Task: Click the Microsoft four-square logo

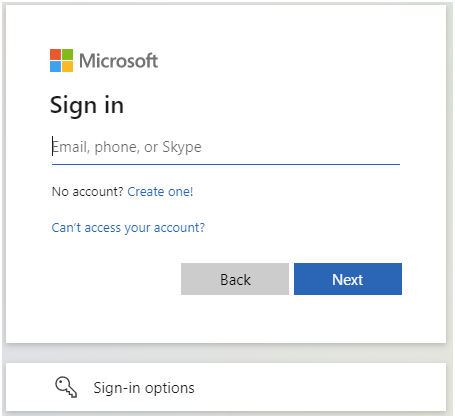Action: click(61, 60)
